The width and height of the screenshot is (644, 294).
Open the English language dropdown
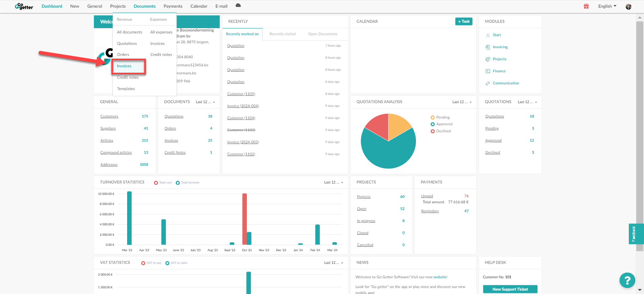click(x=607, y=6)
